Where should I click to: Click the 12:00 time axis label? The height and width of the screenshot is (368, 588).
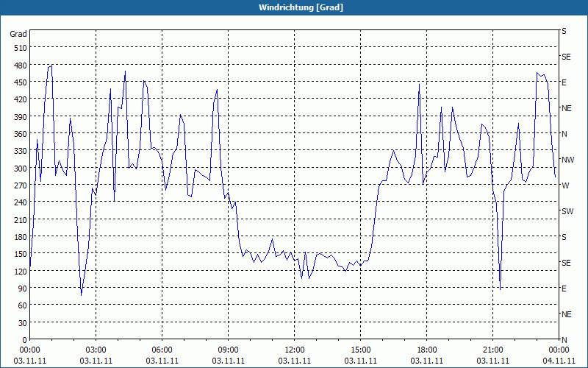[x=295, y=350]
